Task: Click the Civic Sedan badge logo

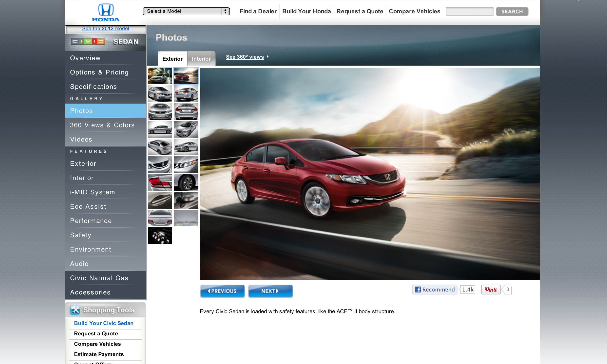Action: [x=88, y=41]
